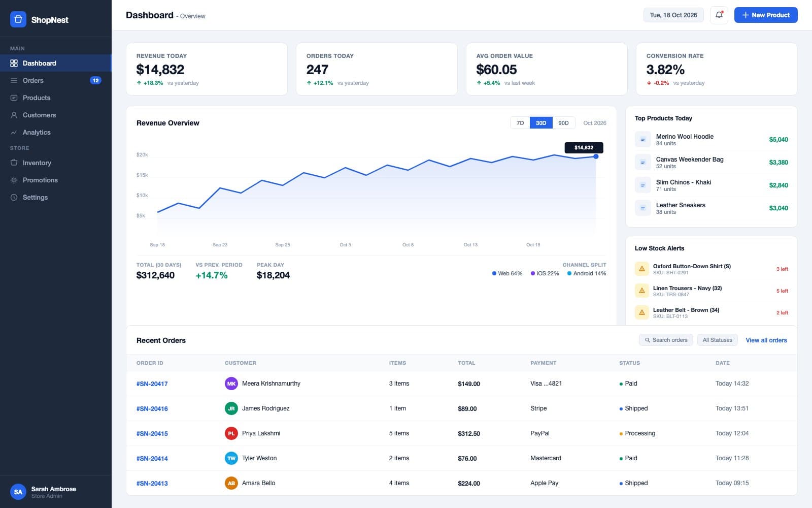Open order #SN-20415
812x508 pixels.
[x=152, y=433]
